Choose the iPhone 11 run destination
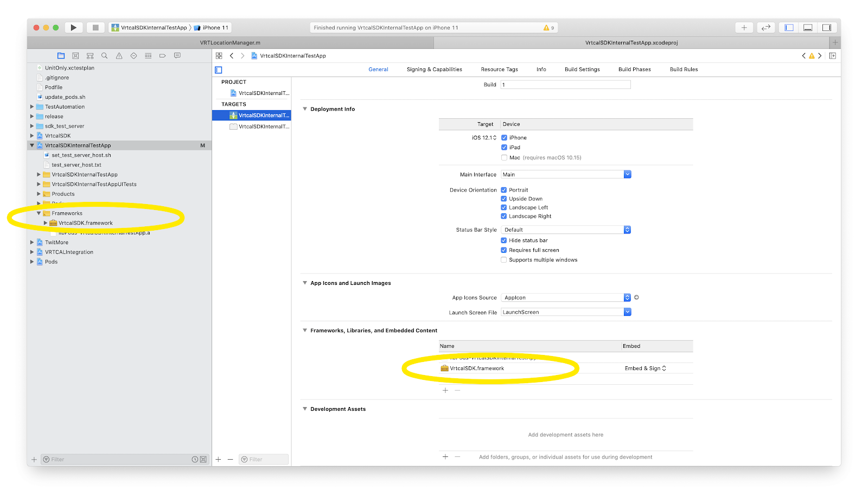Screen dimensions: 868x502 point(212,28)
